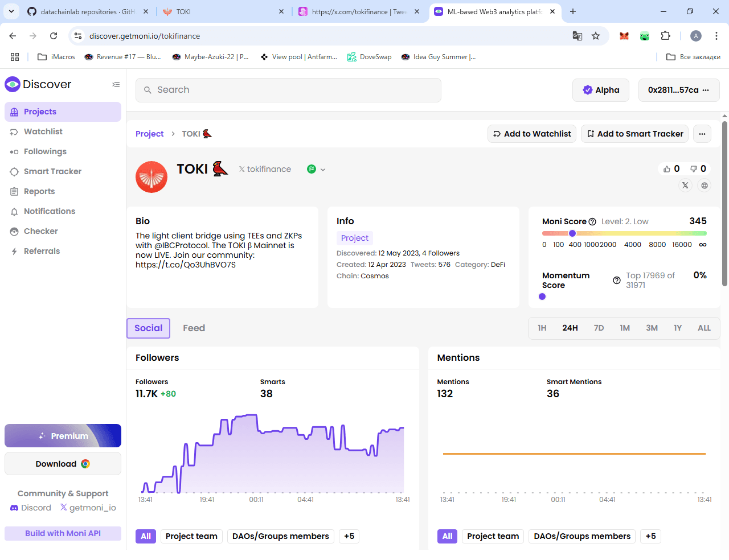Close the TOKI browser tab
Screen dimensions: 729x560
point(281,11)
